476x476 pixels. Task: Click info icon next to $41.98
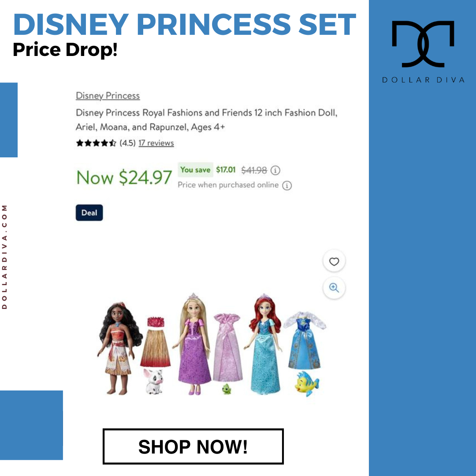[x=275, y=170]
